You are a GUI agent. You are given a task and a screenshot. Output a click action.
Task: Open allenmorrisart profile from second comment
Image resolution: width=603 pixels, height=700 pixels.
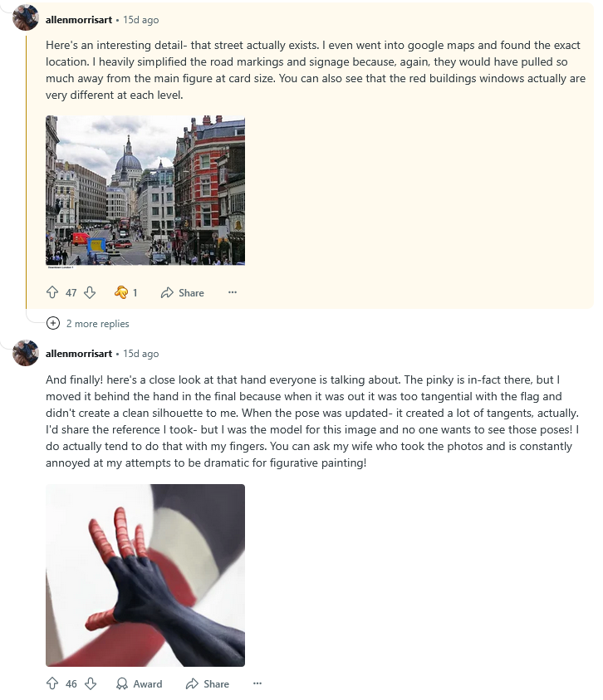[x=79, y=354]
